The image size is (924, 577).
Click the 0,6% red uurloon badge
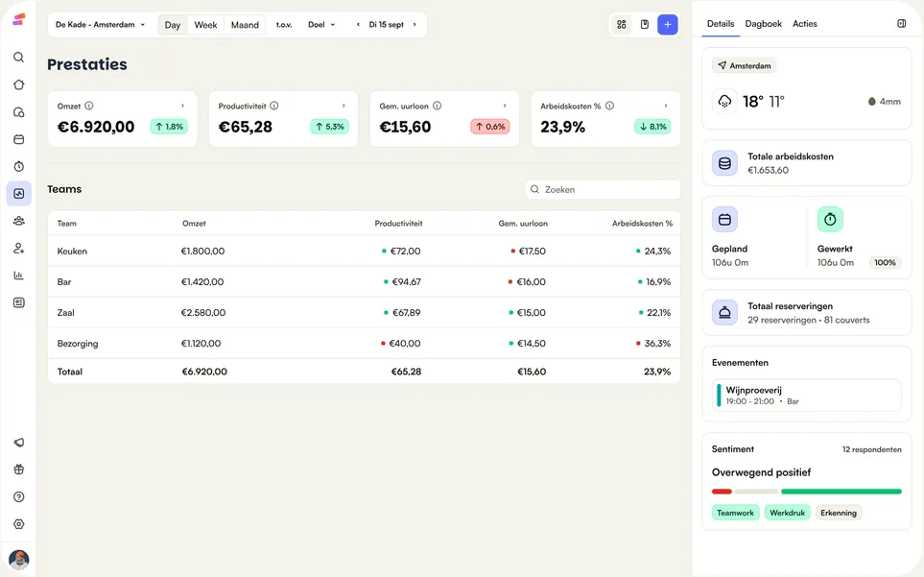tap(490, 127)
